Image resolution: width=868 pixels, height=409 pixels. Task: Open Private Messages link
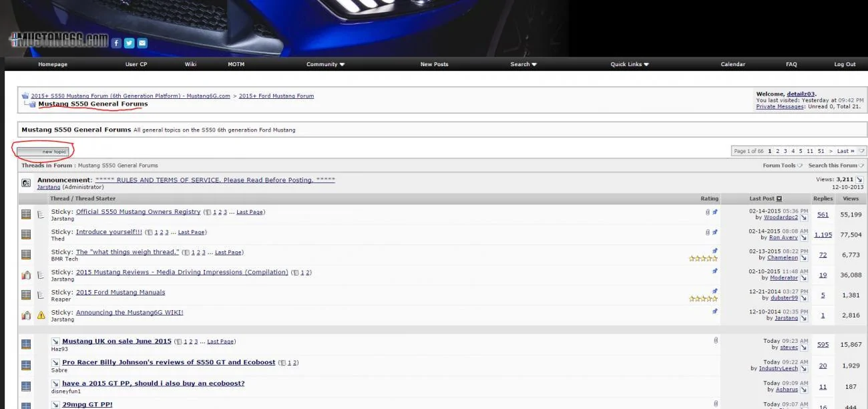click(779, 106)
